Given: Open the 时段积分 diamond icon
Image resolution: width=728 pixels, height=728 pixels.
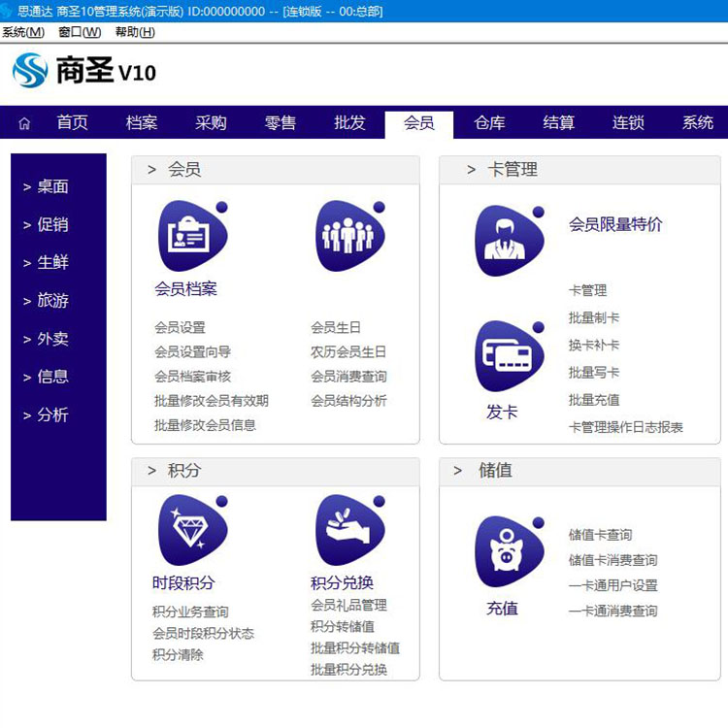Looking at the screenshot, I should [x=193, y=530].
